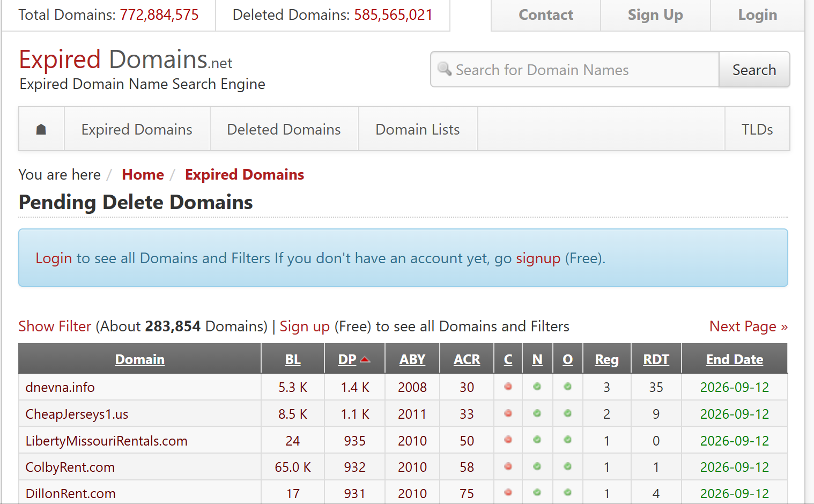Go to Deleted Domains menu
Screen dimensions: 814x504
click(x=284, y=129)
